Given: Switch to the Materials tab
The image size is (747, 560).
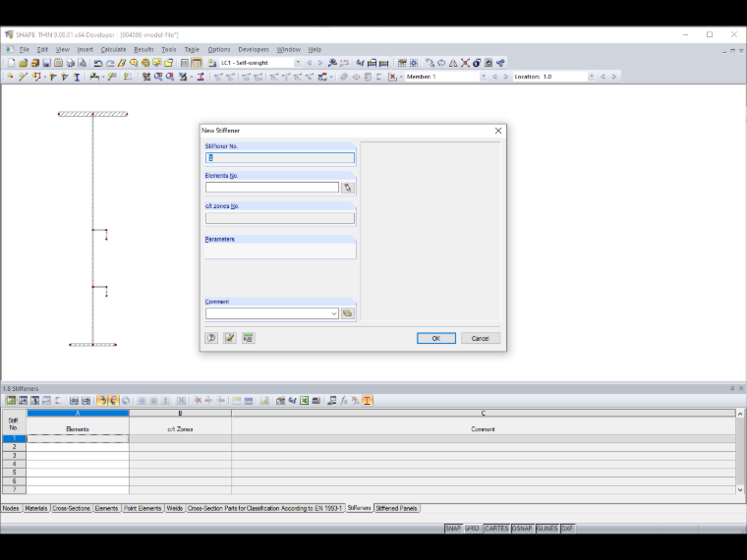Looking at the screenshot, I should point(36,508).
